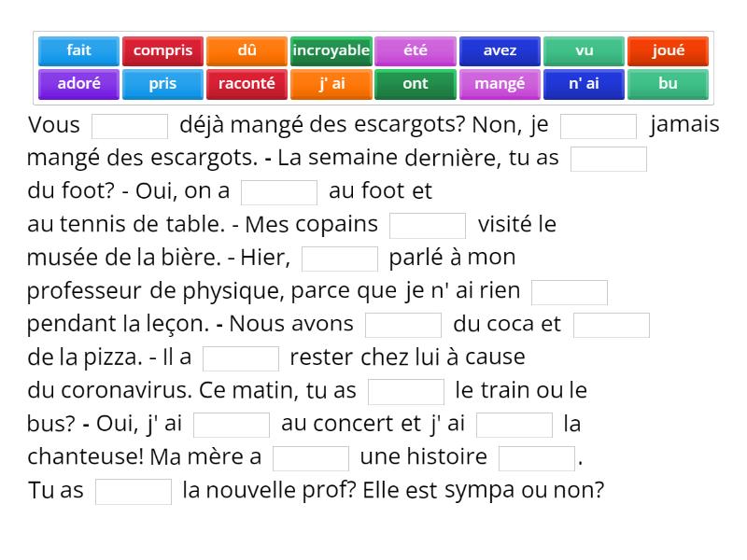Choose the purple 'adoré' tile

click(x=78, y=84)
